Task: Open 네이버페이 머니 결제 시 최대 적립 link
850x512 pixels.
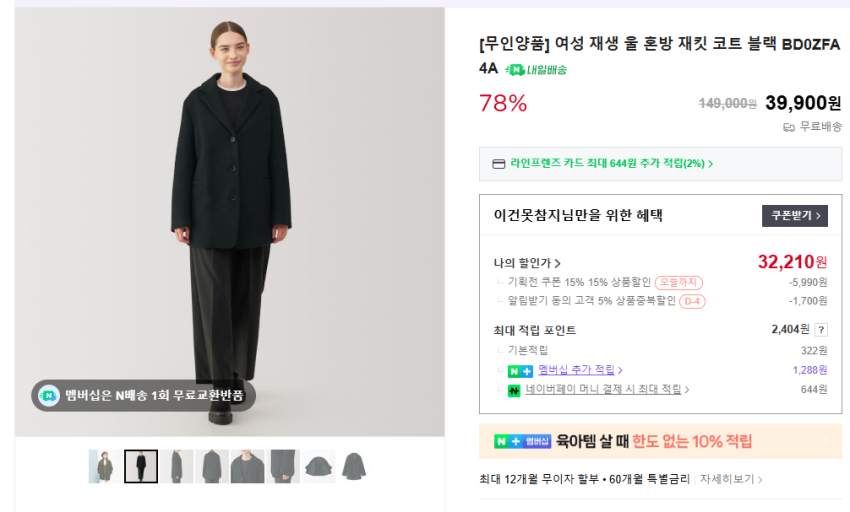Action: click(x=607, y=390)
